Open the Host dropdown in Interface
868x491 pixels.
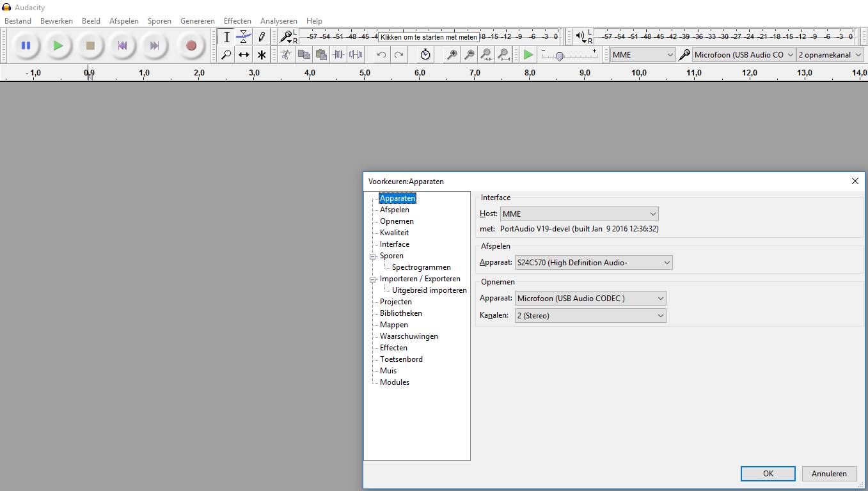click(579, 214)
